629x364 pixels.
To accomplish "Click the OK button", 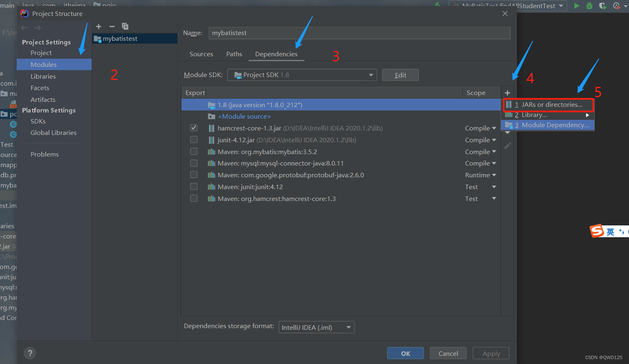I will pos(406,353).
